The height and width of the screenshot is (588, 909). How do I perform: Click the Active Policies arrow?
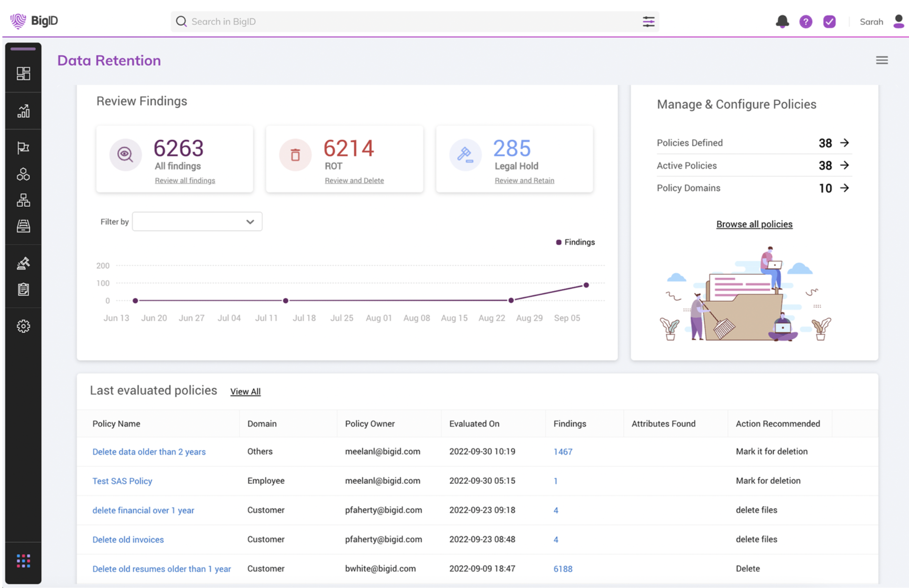point(844,165)
